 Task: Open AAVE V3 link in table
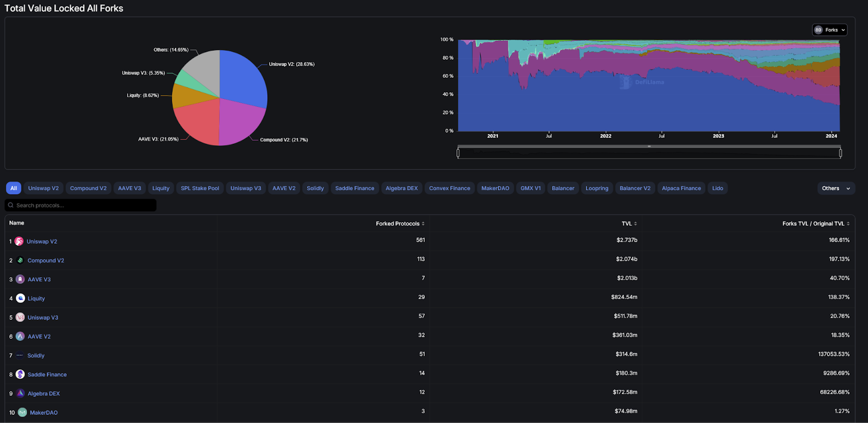(x=39, y=280)
